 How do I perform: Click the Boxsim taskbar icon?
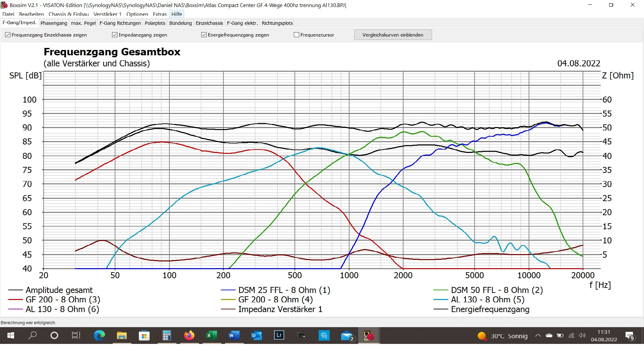369,336
